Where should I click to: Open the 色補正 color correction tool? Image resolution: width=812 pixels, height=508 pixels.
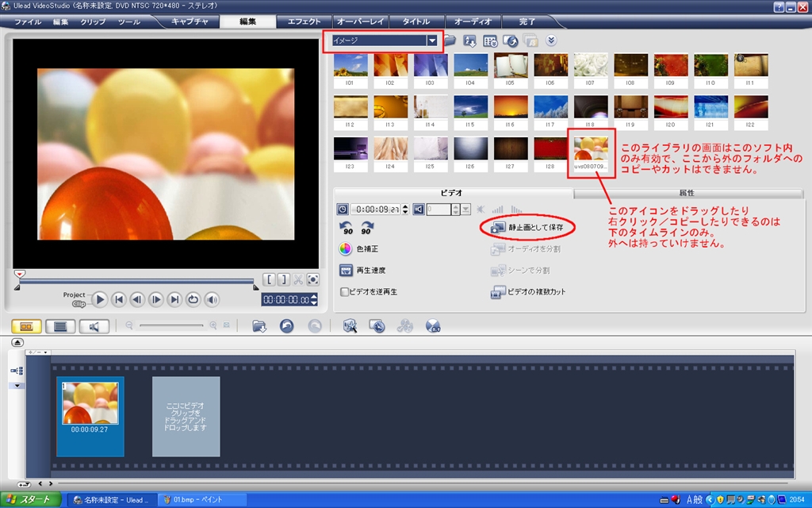click(359, 248)
